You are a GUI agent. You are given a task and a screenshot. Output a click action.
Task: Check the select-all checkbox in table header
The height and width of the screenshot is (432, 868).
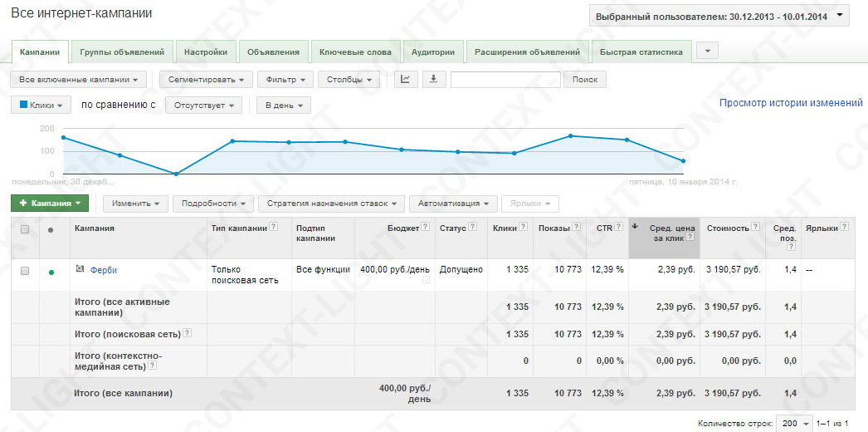click(x=24, y=229)
